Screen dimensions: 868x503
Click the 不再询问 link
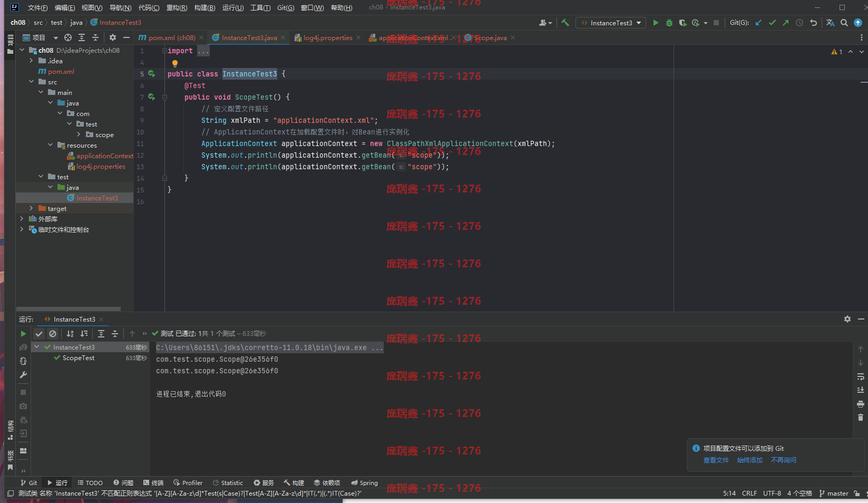click(783, 460)
